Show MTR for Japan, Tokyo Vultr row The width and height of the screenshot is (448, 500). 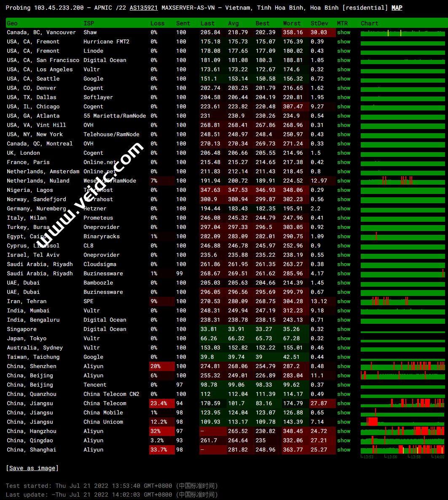coord(344,339)
